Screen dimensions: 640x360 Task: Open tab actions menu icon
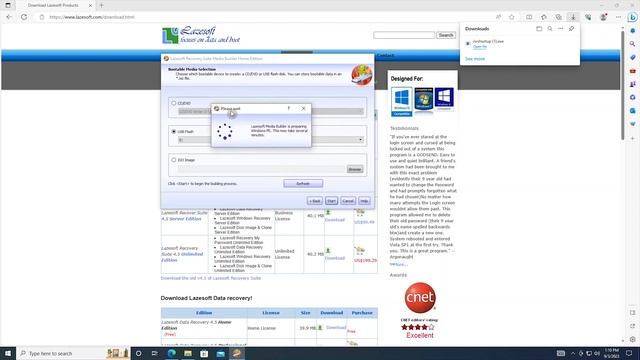pos(8,5)
